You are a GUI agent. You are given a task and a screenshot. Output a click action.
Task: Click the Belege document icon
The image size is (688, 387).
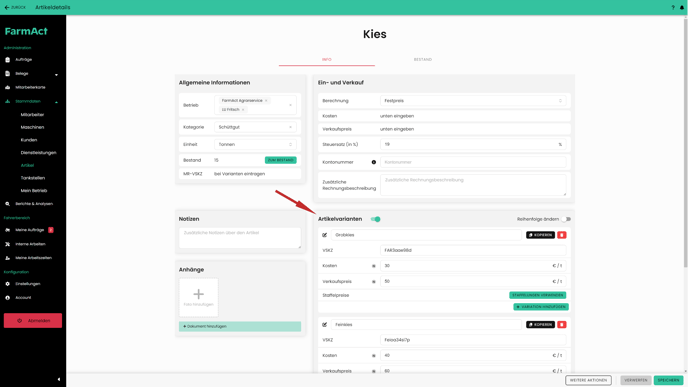click(7, 74)
